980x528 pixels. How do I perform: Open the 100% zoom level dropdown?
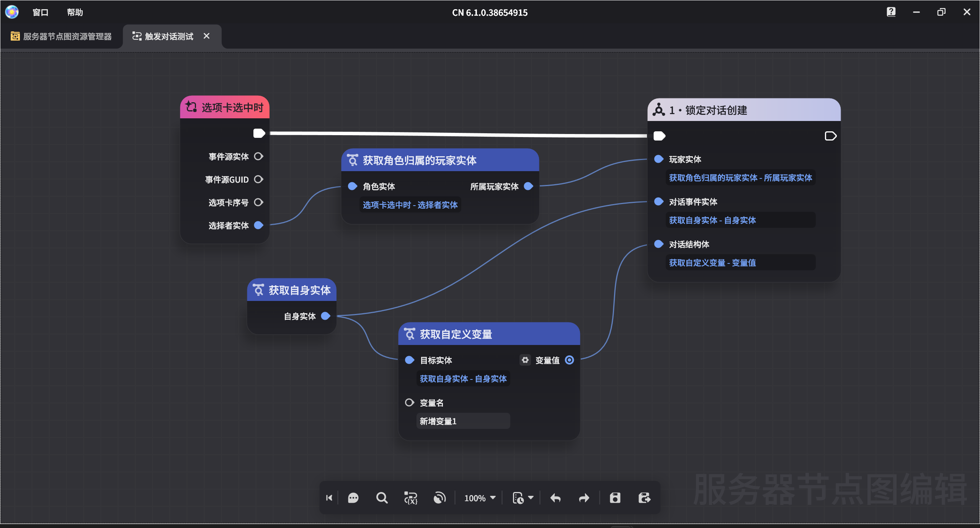480,498
